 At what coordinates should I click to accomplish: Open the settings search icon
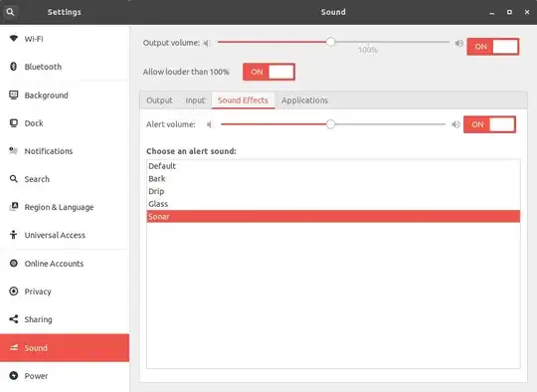(10, 12)
